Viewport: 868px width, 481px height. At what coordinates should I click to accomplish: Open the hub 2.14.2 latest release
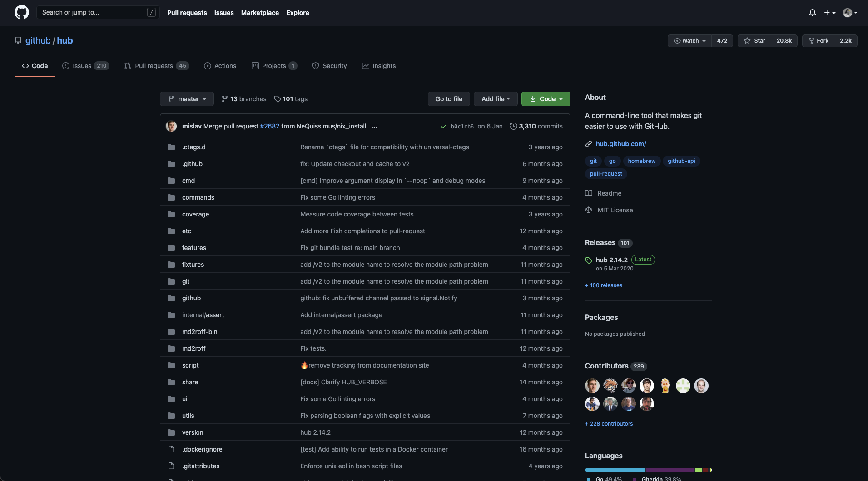point(611,260)
